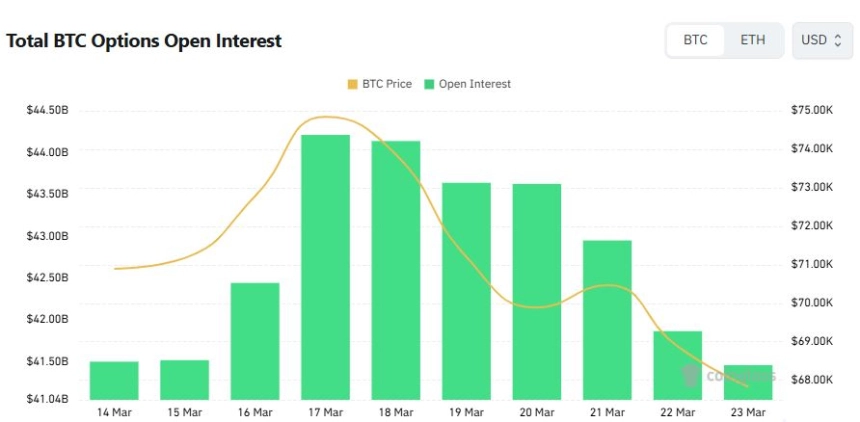Click the Total BTC Options Open Interest title
Image resolution: width=860 pixels, height=422 pixels.
click(144, 42)
